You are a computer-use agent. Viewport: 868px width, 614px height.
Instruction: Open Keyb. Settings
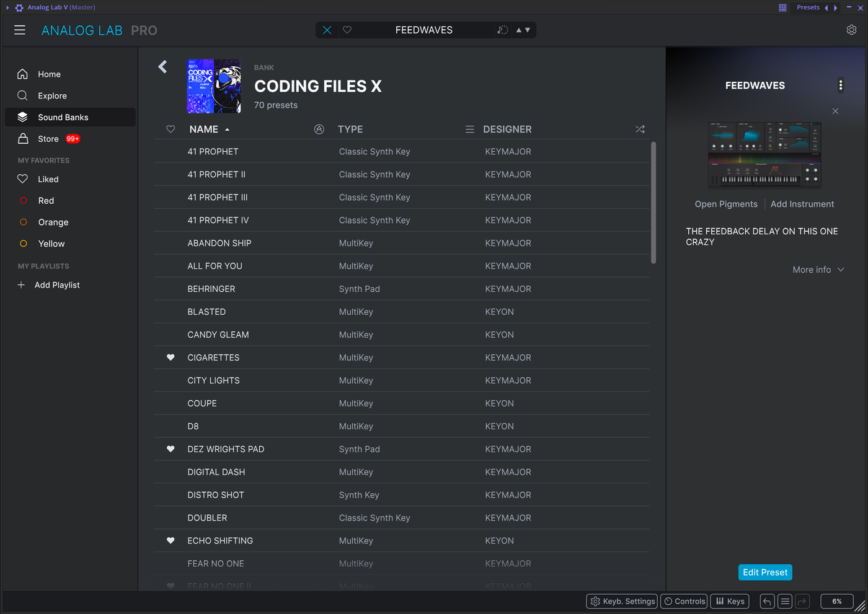coord(621,602)
